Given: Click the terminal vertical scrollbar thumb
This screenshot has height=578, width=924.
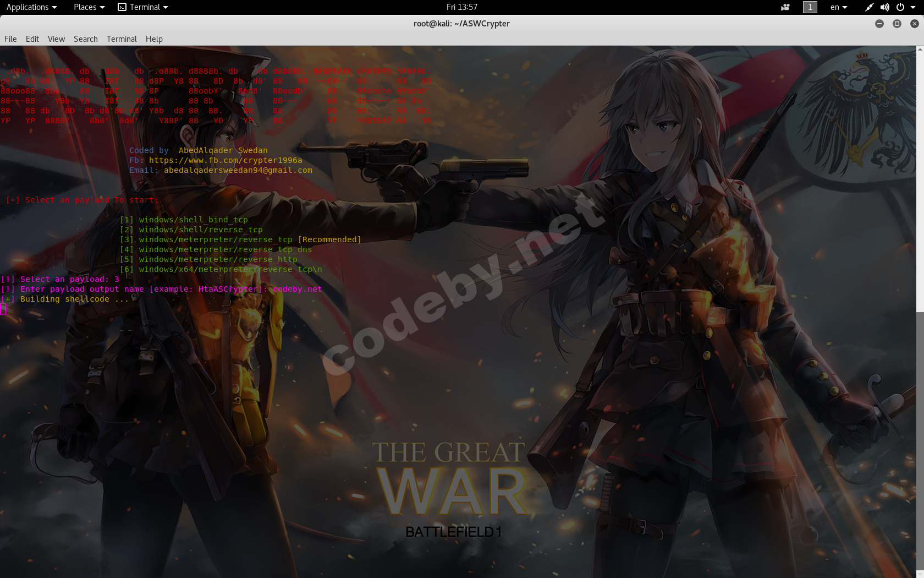Looking at the screenshot, I should [920, 444].
